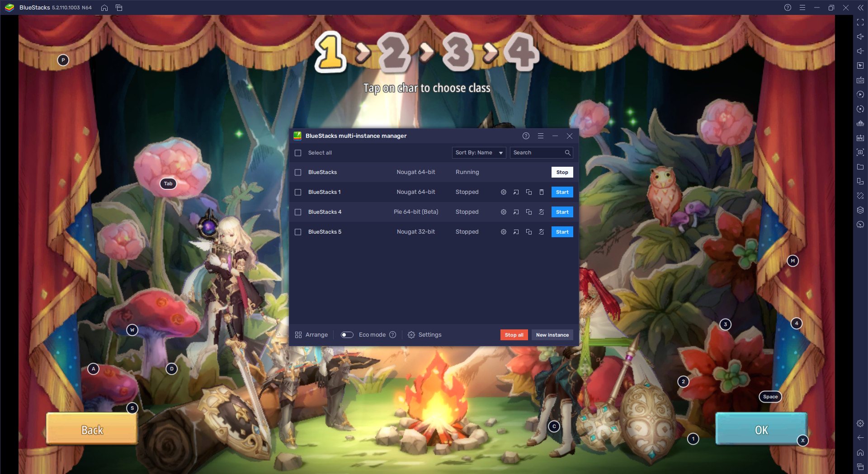Click 'Nougat 32-bit' version text
The height and width of the screenshot is (474, 868).
click(x=415, y=232)
